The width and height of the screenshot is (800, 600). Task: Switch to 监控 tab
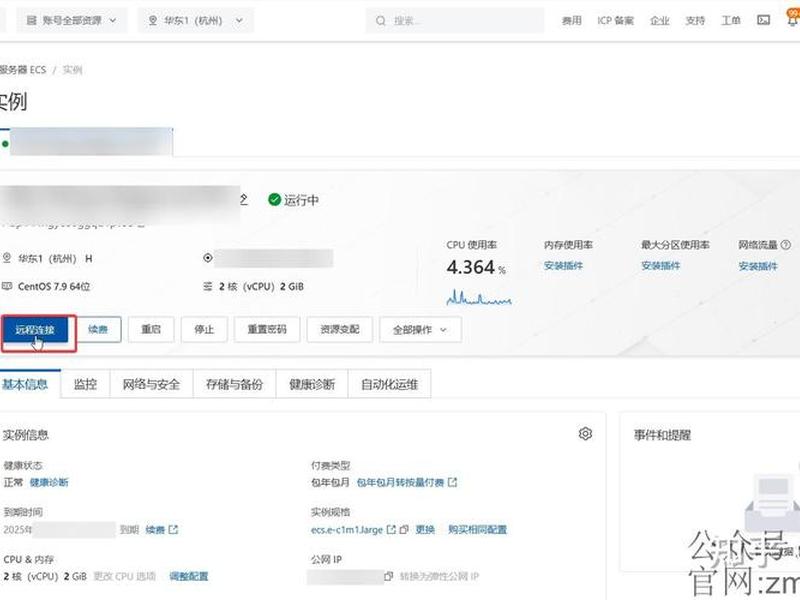tap(85, 384)
